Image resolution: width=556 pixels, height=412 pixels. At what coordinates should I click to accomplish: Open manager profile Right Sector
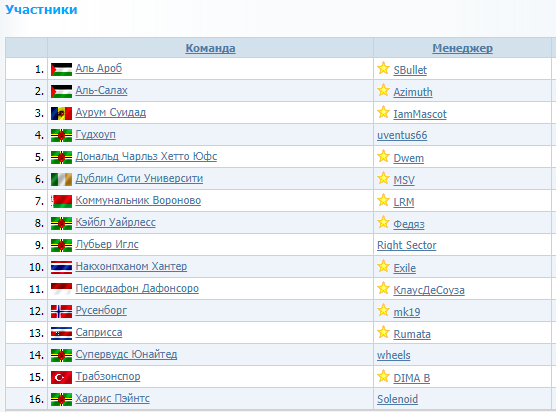tap(406, 245)
